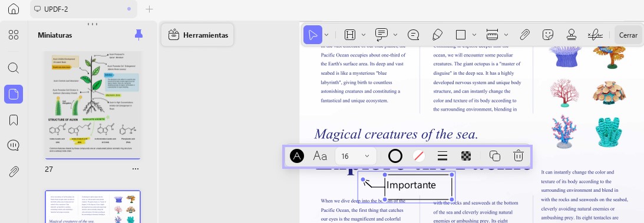Toggle the pin on Miniaturas panel
The height and width of the screenshot is (223, 644).
click(139, 35)
